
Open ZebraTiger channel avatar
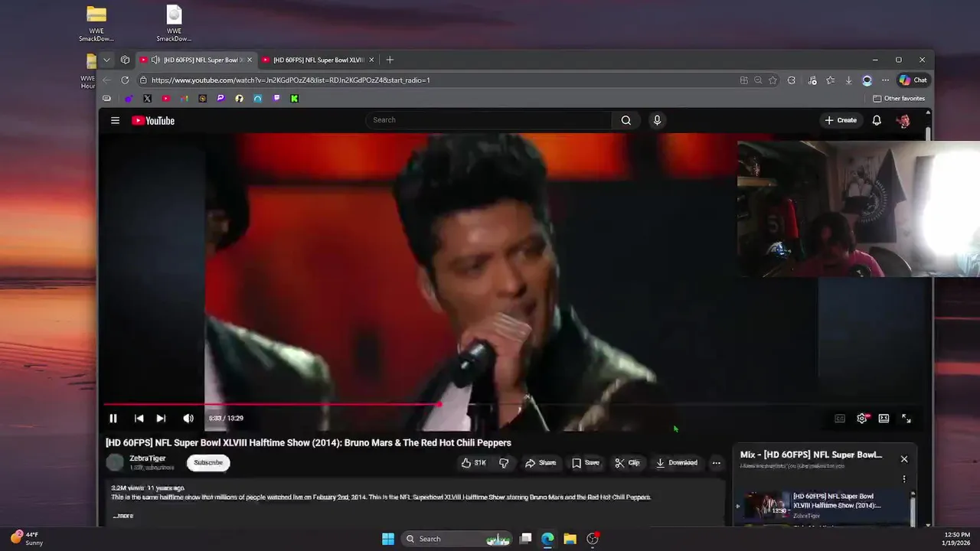click(x=115, y=462)
